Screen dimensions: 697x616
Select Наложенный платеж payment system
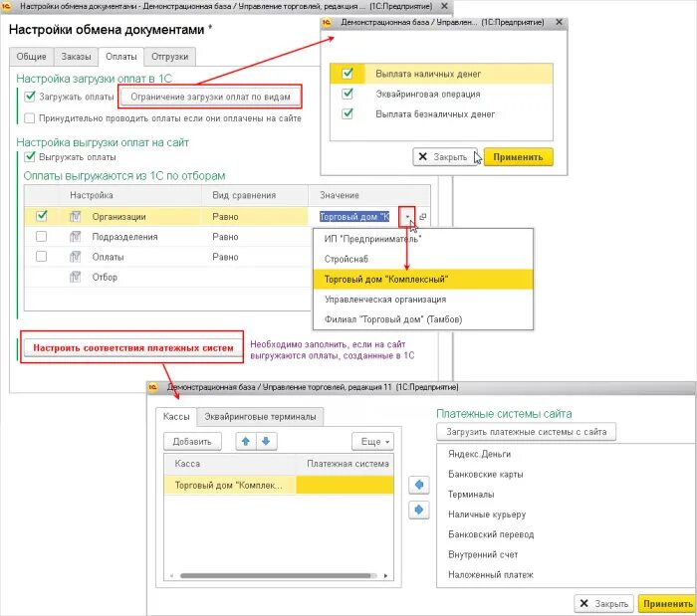tap(491, 574)
